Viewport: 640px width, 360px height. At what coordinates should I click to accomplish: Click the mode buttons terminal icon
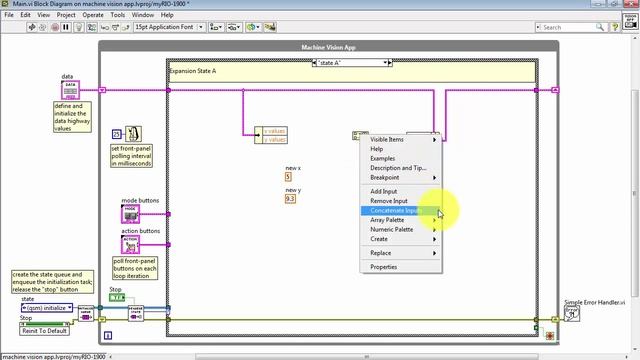tap(130, 214)
